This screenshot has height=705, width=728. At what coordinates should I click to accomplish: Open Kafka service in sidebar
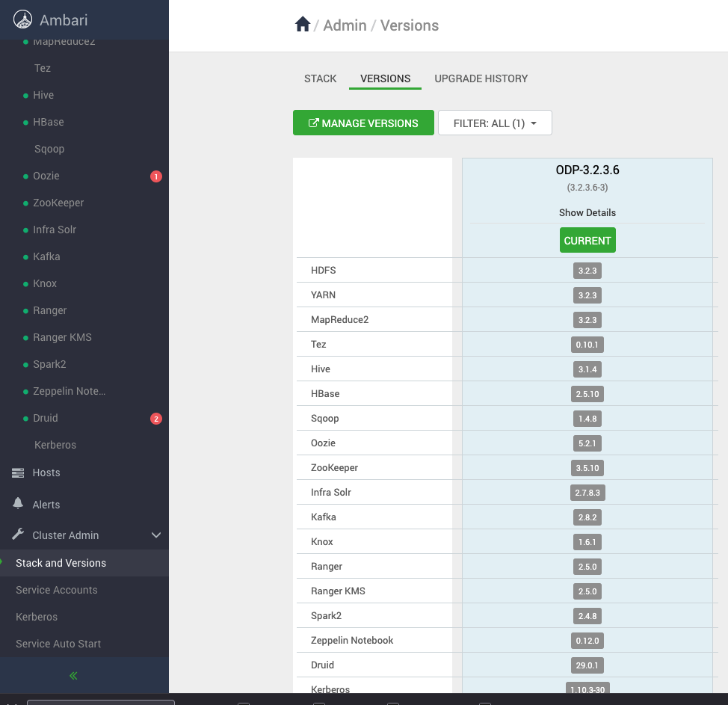[46, 257]
